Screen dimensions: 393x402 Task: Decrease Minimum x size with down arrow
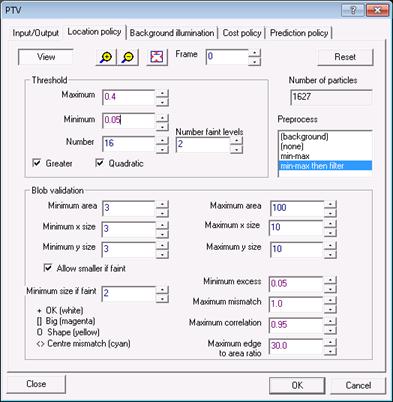[x=162, y=234]
